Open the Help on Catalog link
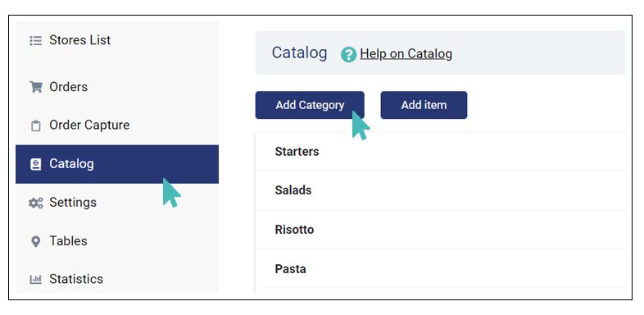This screenshot has width=644, height=315. (x=406, y=54)
